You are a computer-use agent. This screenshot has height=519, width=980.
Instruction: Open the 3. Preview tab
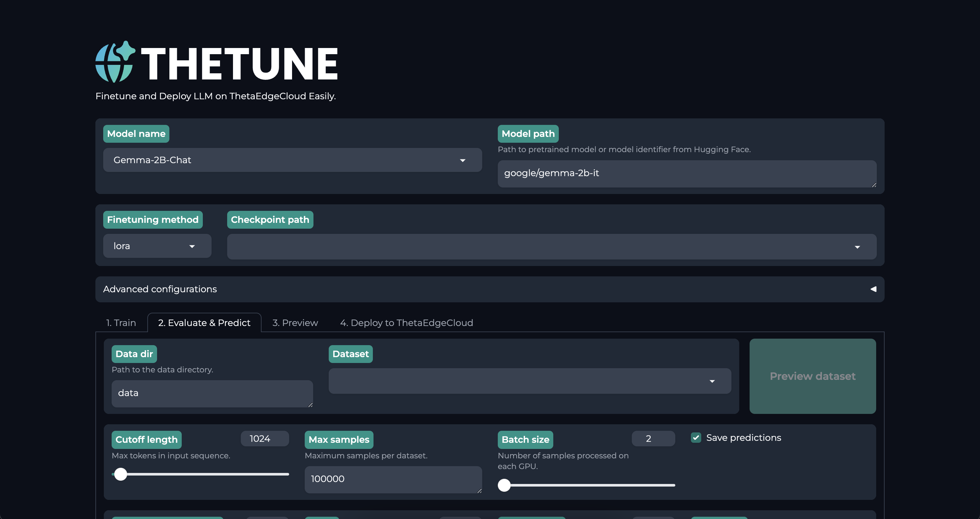[x=295, y=323]
